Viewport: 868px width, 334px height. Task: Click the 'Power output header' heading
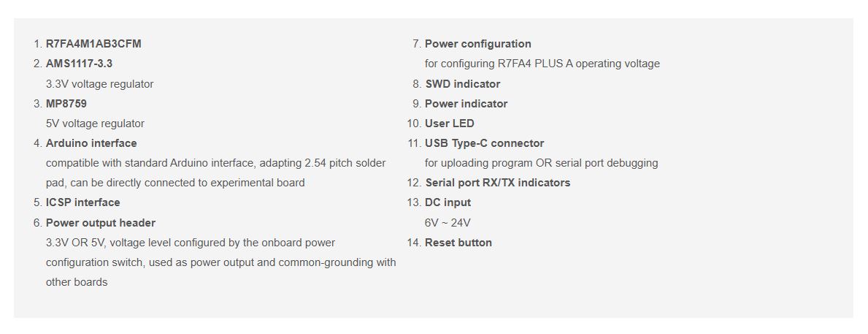pyautogui.click(x=101, y=223)
